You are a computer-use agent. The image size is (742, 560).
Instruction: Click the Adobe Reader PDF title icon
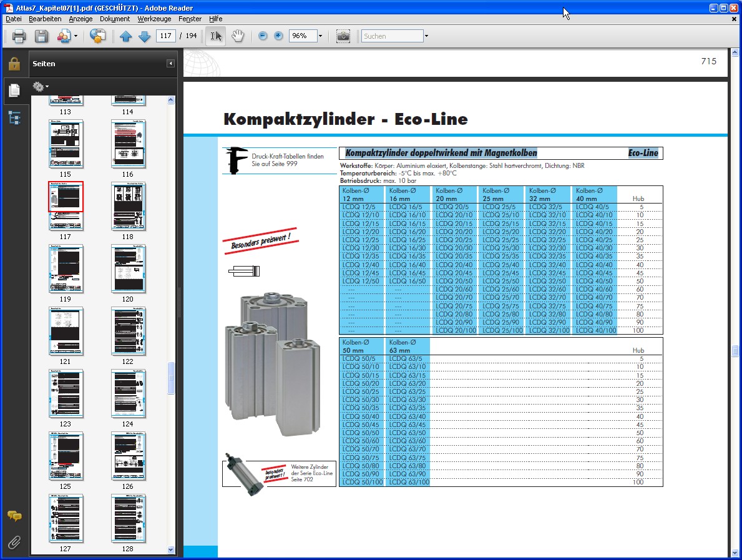9,7
